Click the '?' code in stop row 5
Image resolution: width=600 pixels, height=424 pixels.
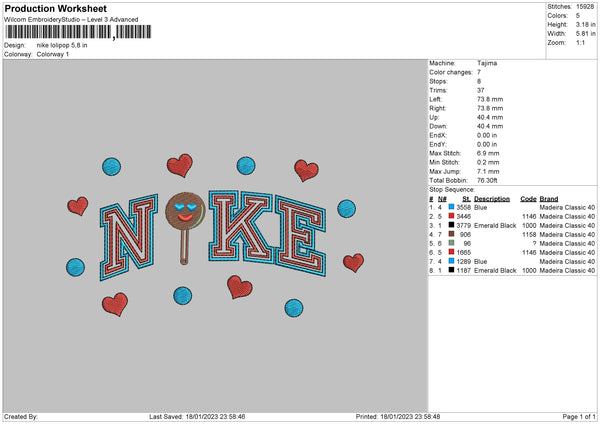534,243
